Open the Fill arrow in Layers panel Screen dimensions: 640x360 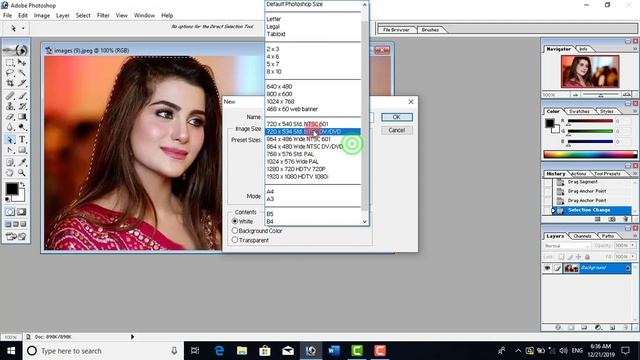point(633,257)
